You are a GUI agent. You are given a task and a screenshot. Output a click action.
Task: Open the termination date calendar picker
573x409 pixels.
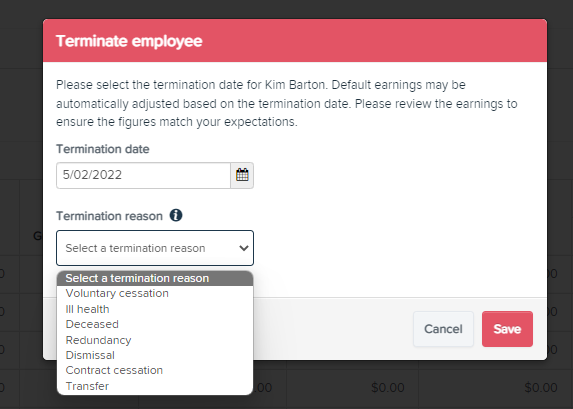coord(242,175)
